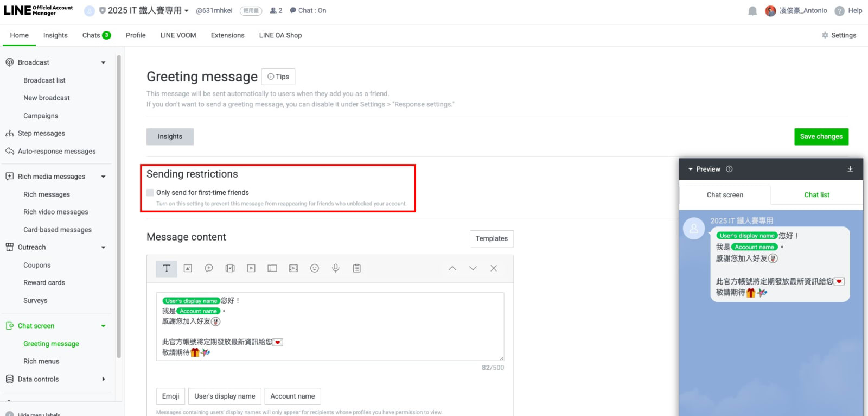Open the notifications bell icon
The image size is (868, 416).
point(752,11)
